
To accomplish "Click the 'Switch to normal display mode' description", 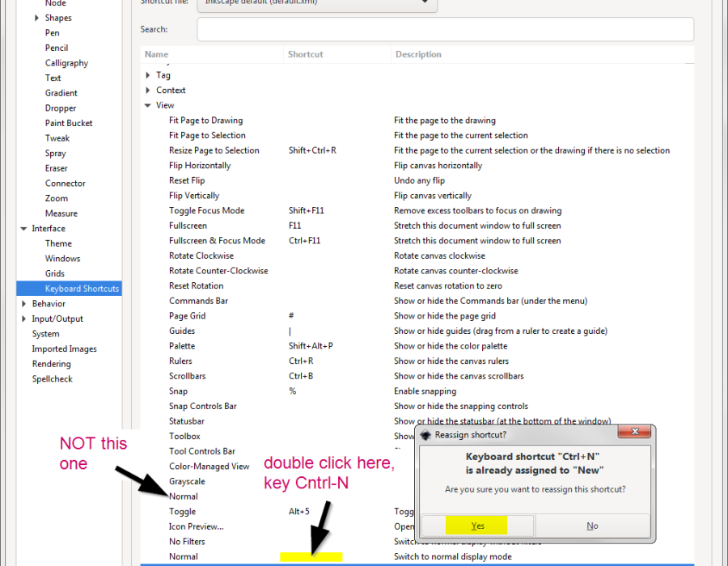I will click(x=453, y=557).
